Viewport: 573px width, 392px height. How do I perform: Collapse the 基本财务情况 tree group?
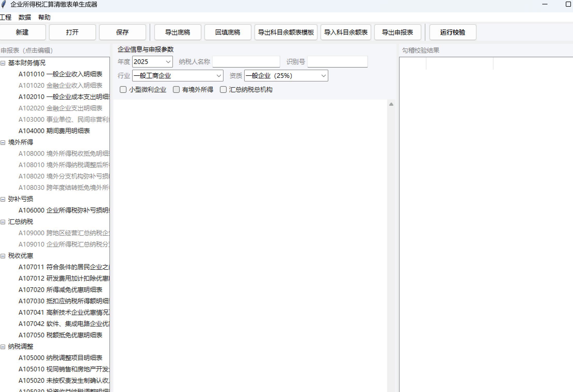[3, 63]
